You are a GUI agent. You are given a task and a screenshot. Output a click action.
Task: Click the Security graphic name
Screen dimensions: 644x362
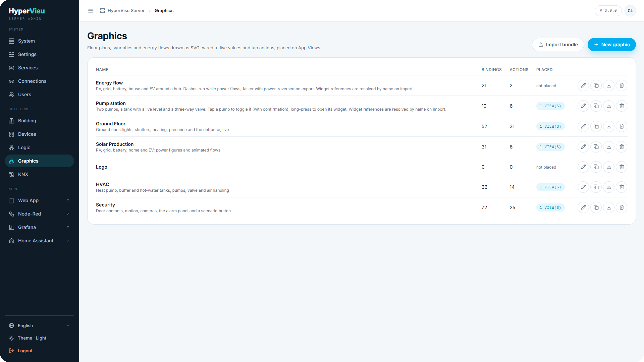click(x=105, y=205)
